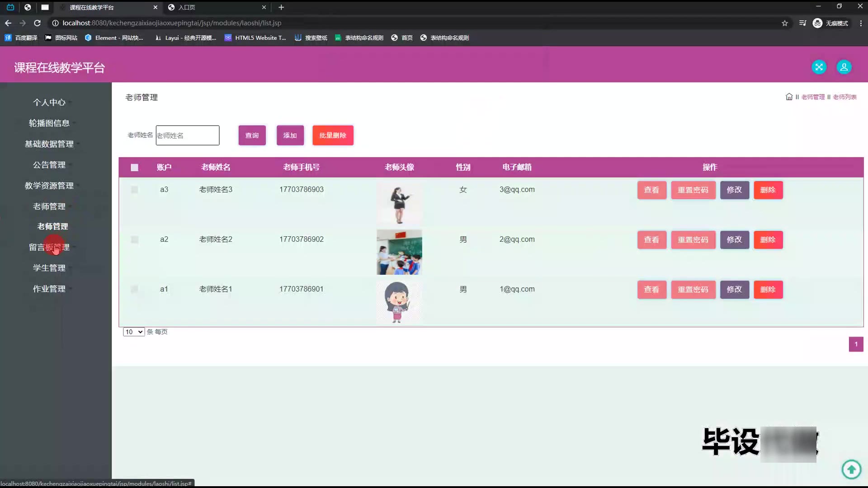Image resolution: width=868 pixels, height=488 pixels.
Task: Reload the page with browser refresh icon
Action: click(x=38, y=23)
